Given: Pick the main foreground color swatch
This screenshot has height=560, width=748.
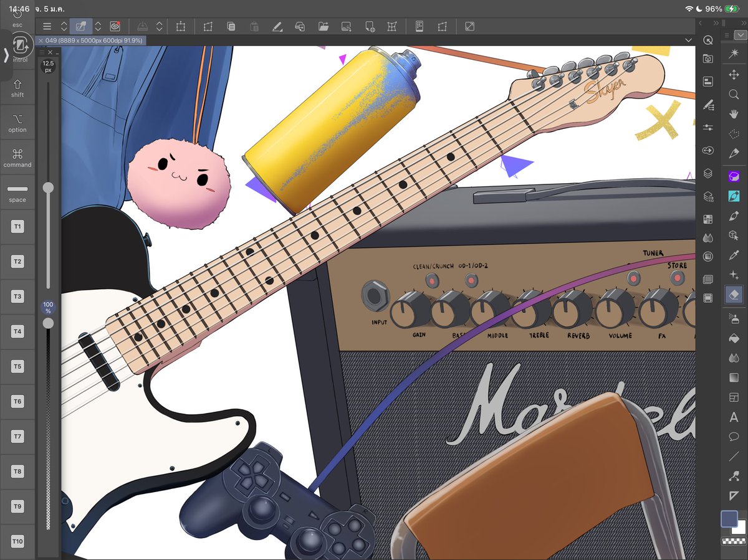Looking at the screenshot, I should [x=729, y=518].
